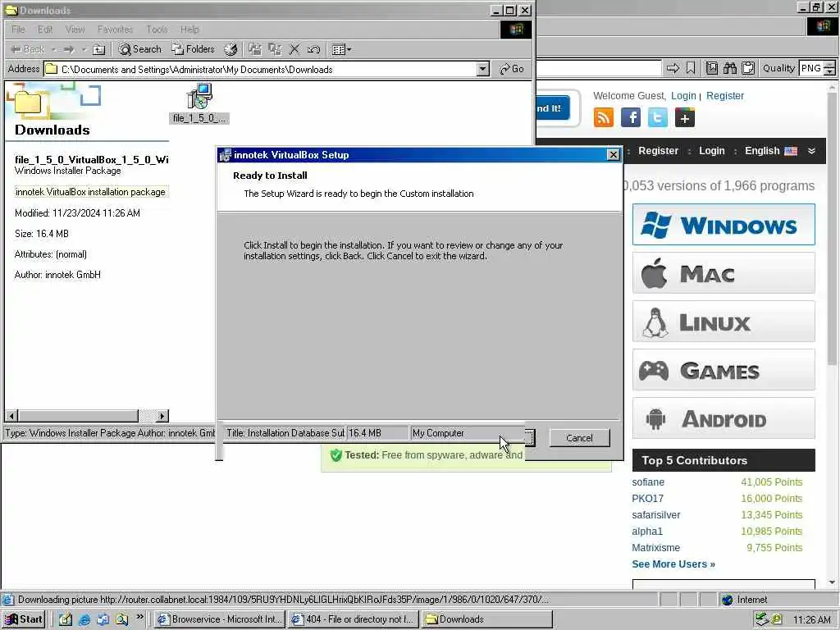Click the Undo icon in the Downloads toolbar

313,49
